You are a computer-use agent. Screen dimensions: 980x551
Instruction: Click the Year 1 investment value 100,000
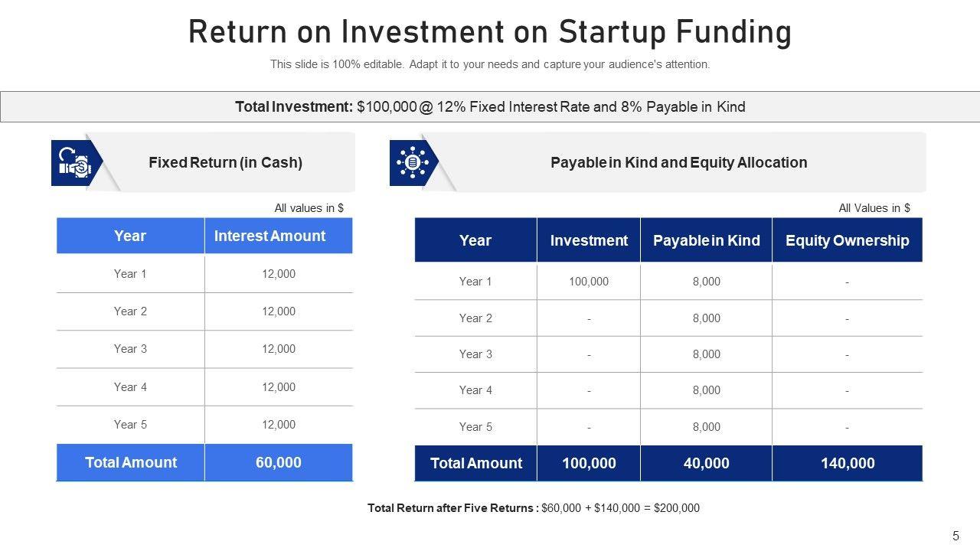click(x=589, y=282)
